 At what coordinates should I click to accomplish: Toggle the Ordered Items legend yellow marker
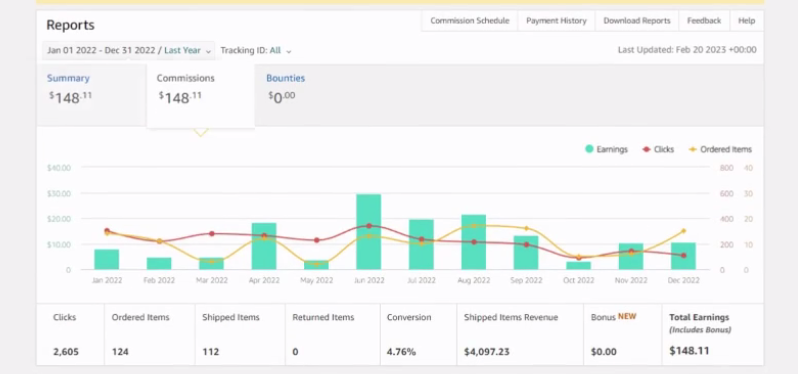click(x=693, y=150)
